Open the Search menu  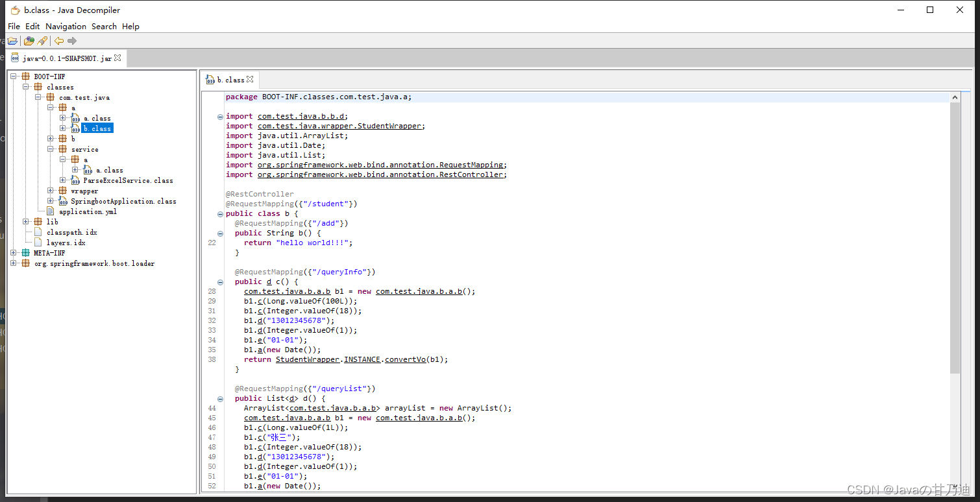(104, 27)
